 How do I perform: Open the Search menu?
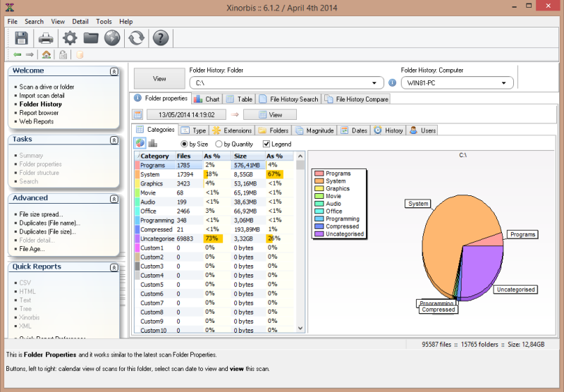click(x=34, y=22)
